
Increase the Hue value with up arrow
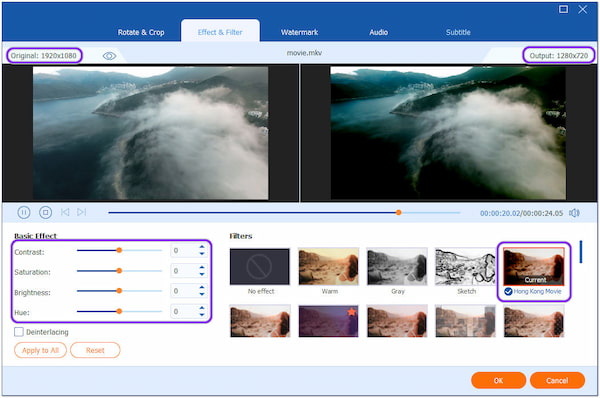tap(202, 308)
